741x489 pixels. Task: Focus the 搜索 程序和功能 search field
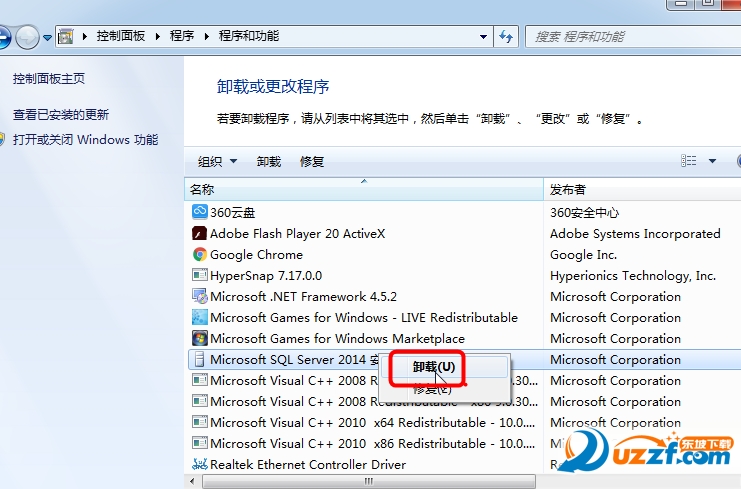click(x=633, y=36)
